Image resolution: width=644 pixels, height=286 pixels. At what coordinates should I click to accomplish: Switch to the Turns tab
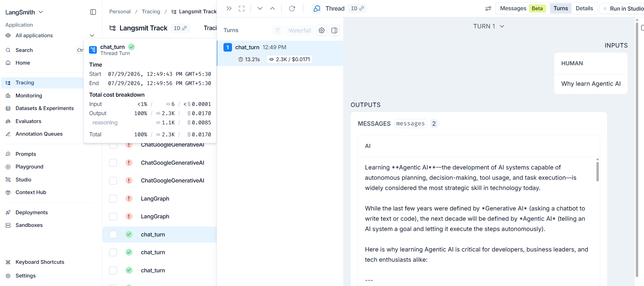pos(561,9)
